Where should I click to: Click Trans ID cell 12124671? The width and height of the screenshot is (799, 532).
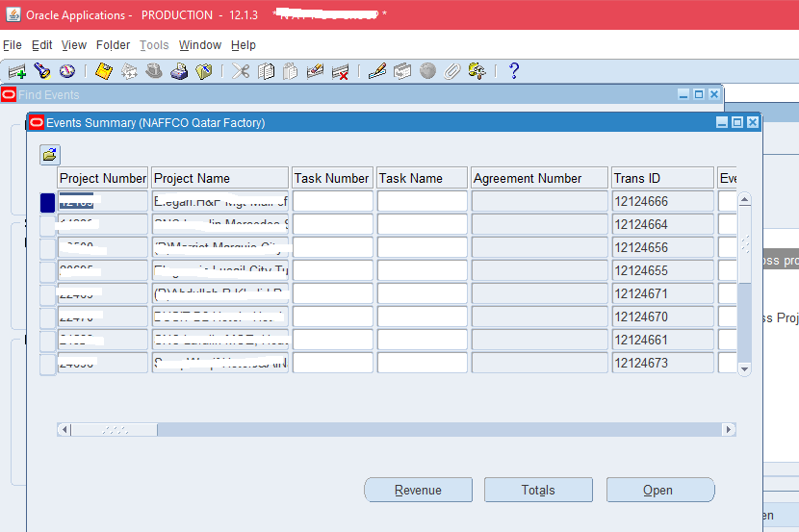662,293
